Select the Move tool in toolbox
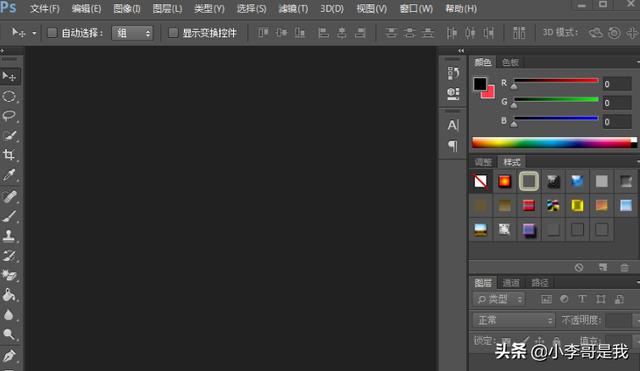The image size is (640, 371). [x=9, y=76]
